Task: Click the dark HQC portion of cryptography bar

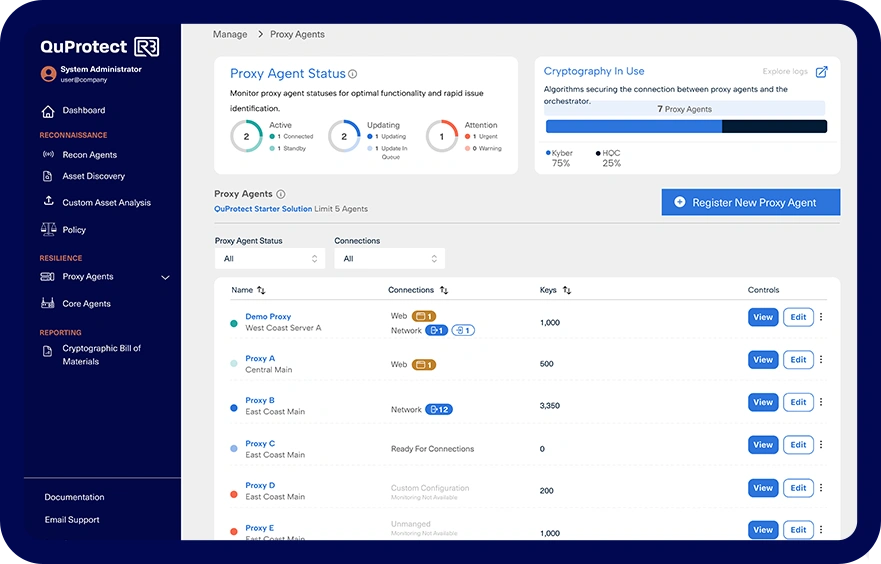Action: click(x=774, y=126)
